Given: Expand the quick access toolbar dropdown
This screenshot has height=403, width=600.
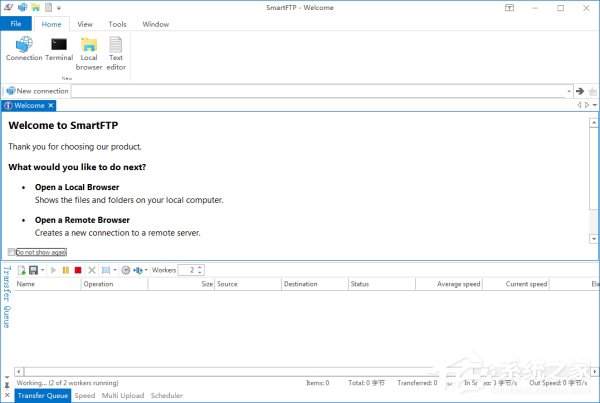Looking at the screenshot, I should (59, 8).
